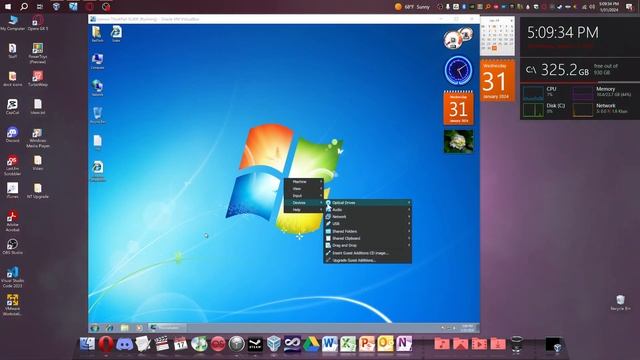This screenshot has height=360, width=640.
Task: Open the Input submenu in popup menu
Action: pos(303,196)
